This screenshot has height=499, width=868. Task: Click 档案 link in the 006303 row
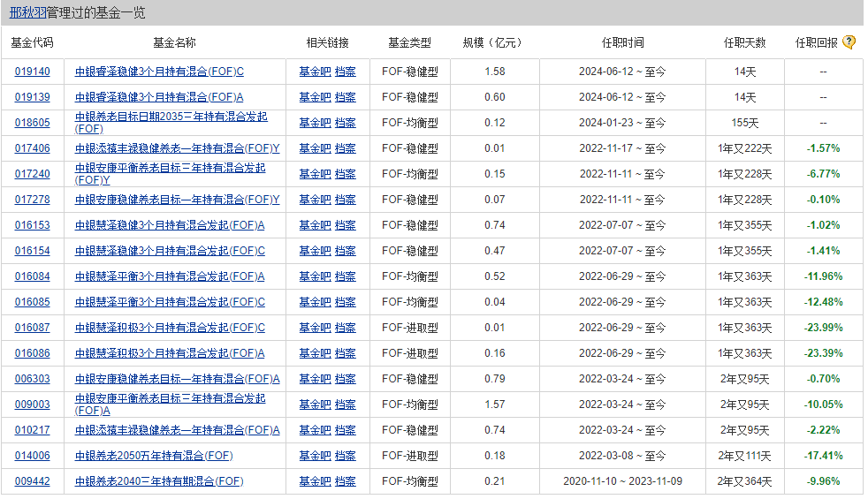pyautogui.click(x=346, y=379)
